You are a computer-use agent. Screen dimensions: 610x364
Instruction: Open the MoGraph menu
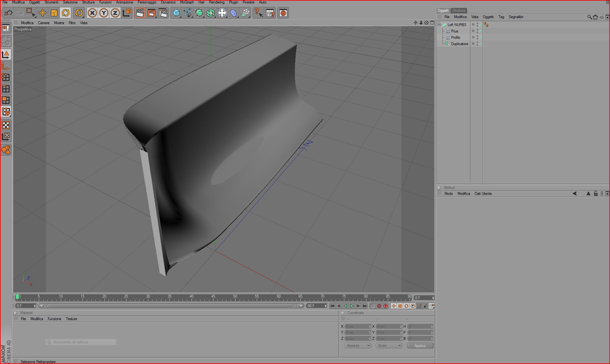187,2
